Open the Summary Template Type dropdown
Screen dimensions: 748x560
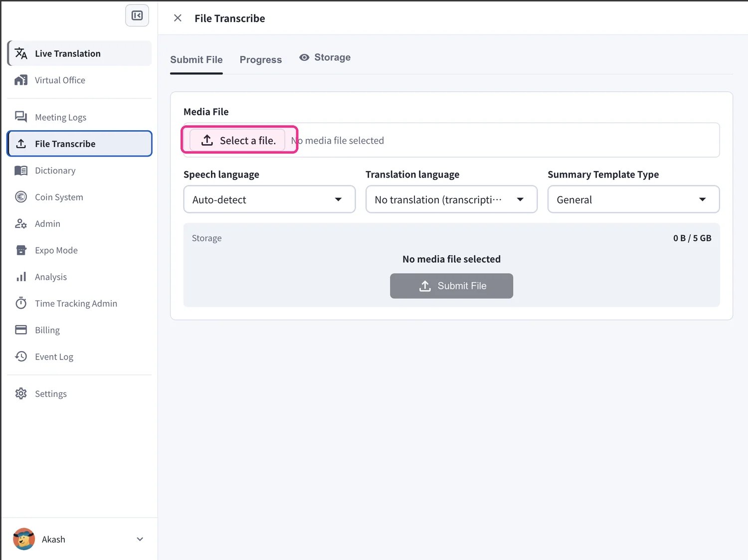tap(633, 199)
